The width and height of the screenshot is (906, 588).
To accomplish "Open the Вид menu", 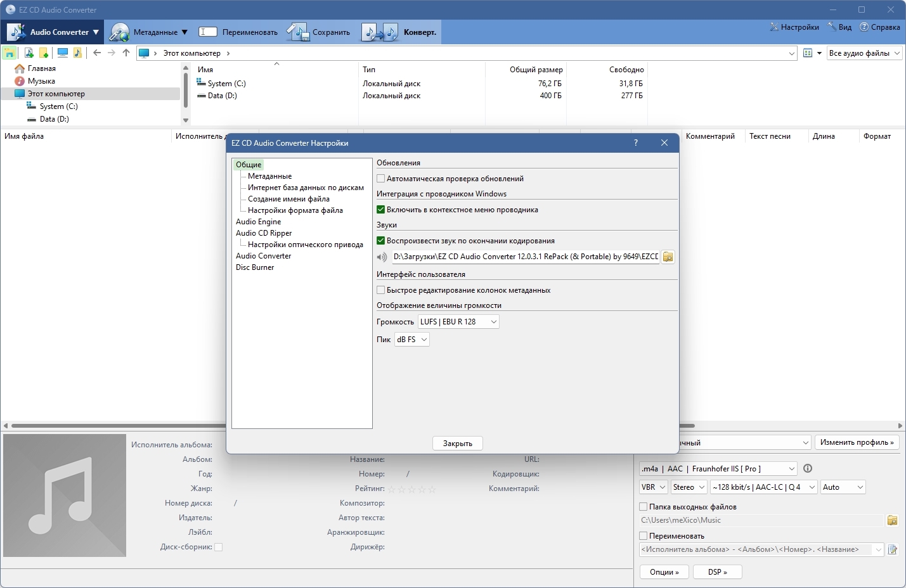I will [x=839, y=27].
